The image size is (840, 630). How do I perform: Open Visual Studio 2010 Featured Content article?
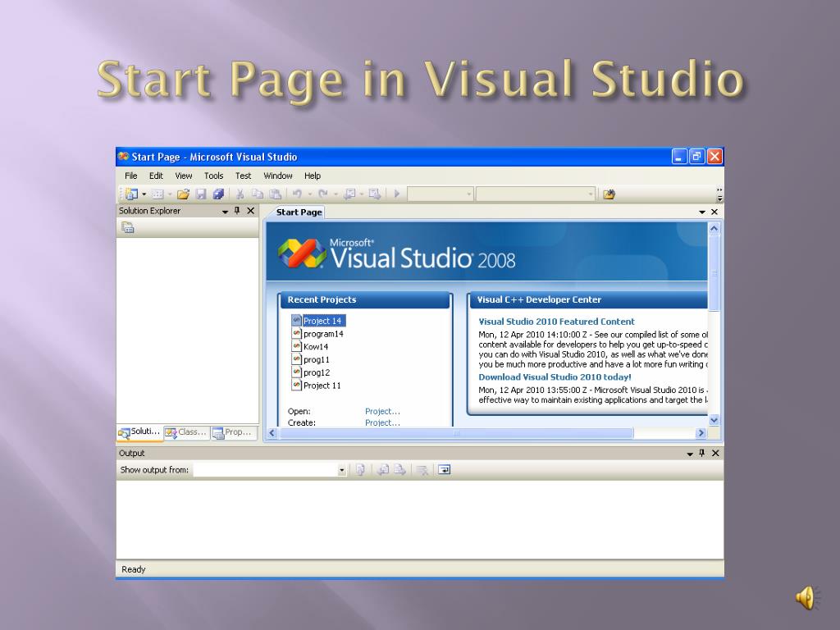556,322
